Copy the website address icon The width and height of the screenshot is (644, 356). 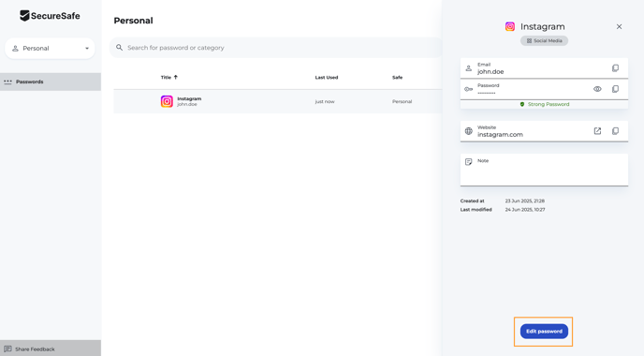[x=615, y=131]
